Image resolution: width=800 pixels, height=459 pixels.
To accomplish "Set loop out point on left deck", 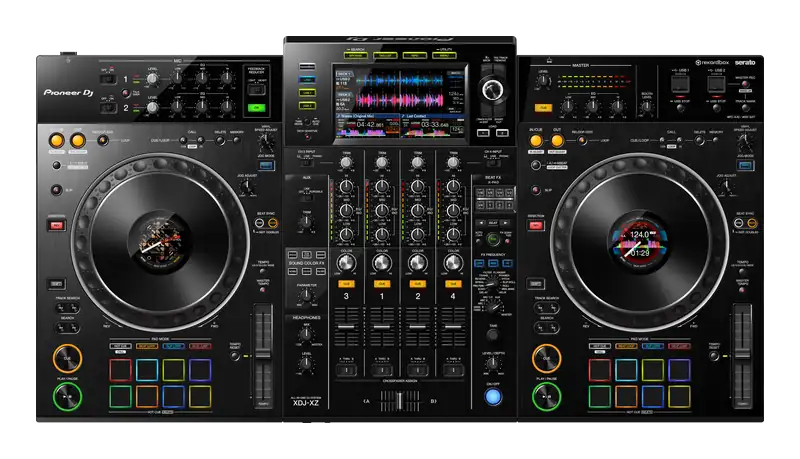I will coord(78,140).
